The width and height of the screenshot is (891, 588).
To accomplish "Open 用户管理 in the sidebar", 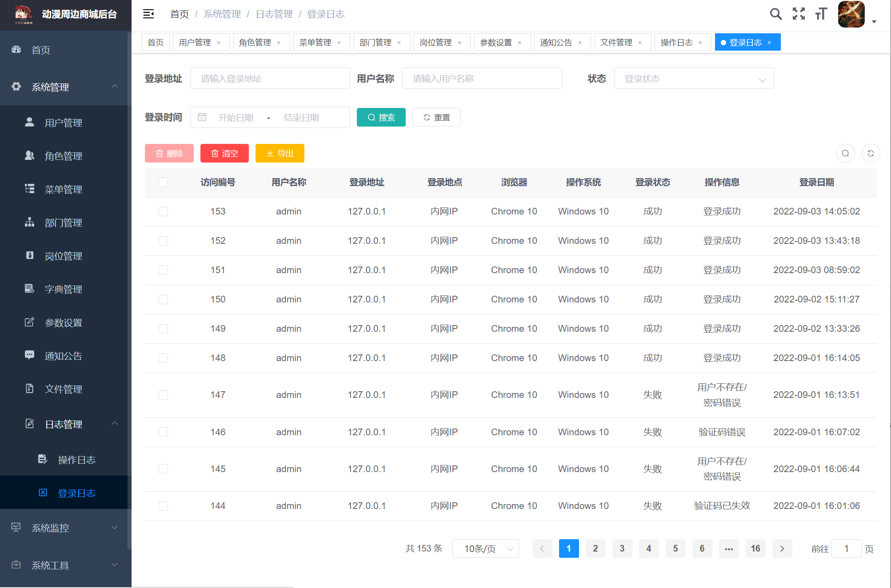I will [63, 123].
